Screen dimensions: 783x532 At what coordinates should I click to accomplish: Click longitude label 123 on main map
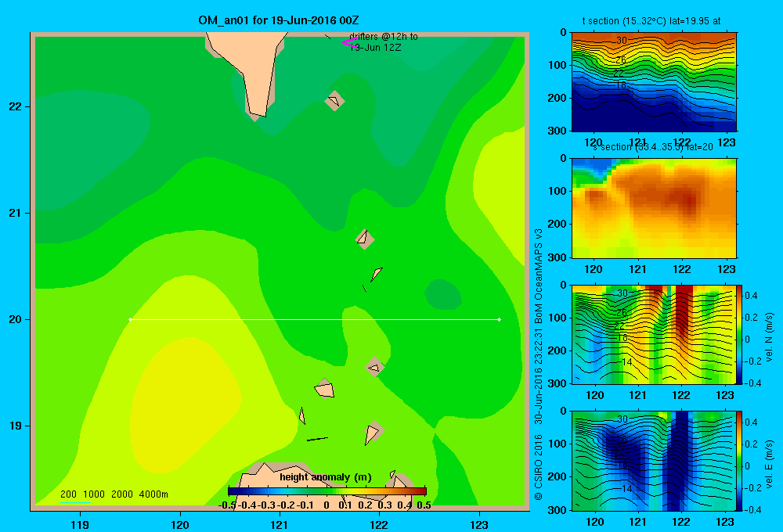click(479, 524)
